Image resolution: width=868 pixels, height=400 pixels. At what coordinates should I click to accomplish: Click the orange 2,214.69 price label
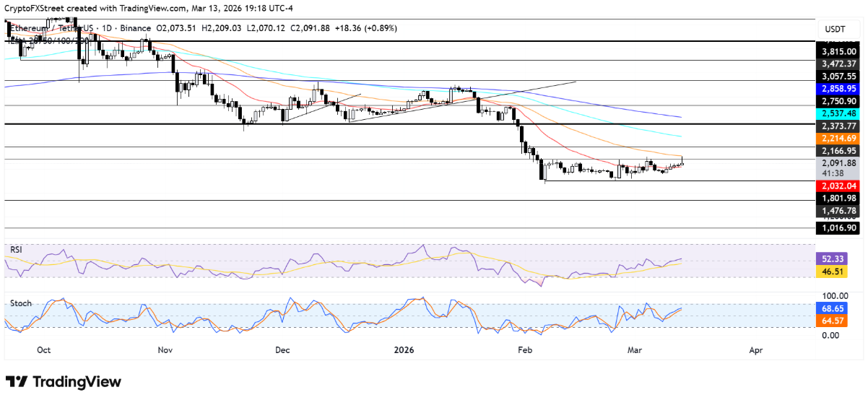click(838, 138)
